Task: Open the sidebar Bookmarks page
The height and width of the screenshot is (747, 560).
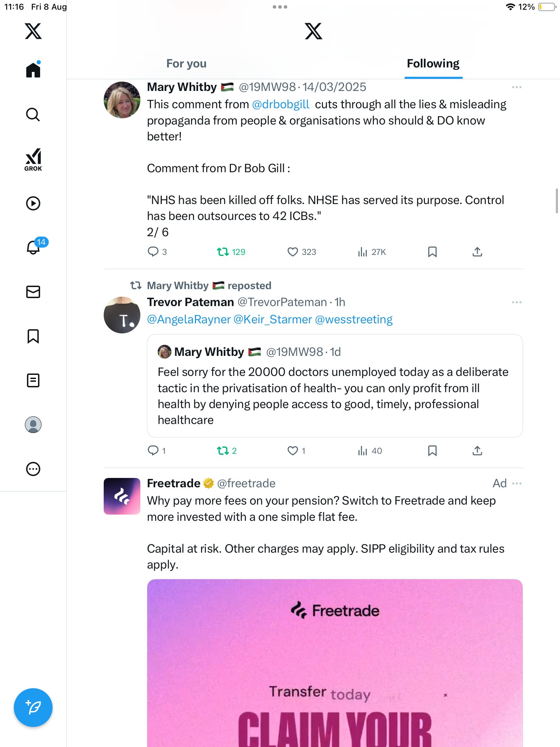Action: (x=33, y=336)
